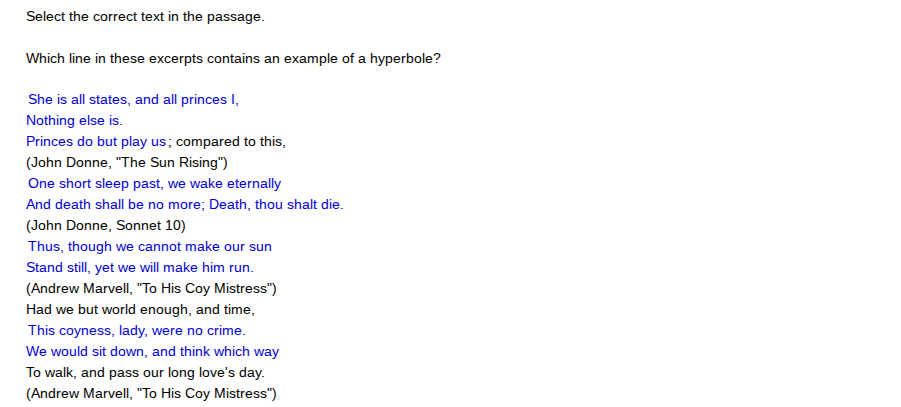Select the line 'Nothing else is.'

point(74,121)
